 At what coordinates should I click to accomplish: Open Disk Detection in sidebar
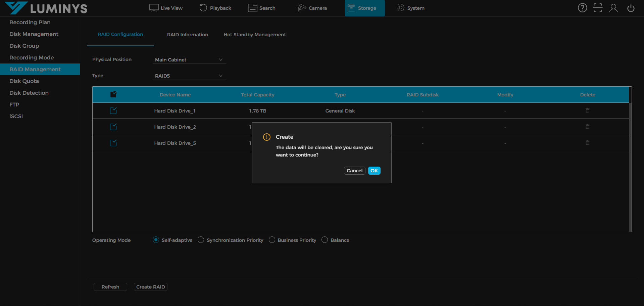(x=29, y=93)
